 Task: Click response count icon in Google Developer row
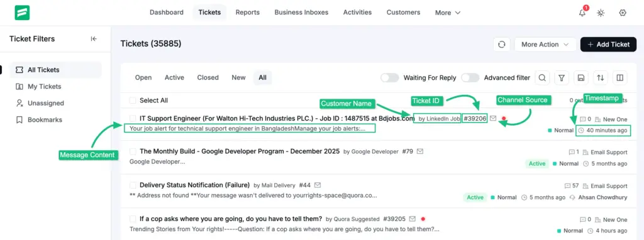pos(572,152)
